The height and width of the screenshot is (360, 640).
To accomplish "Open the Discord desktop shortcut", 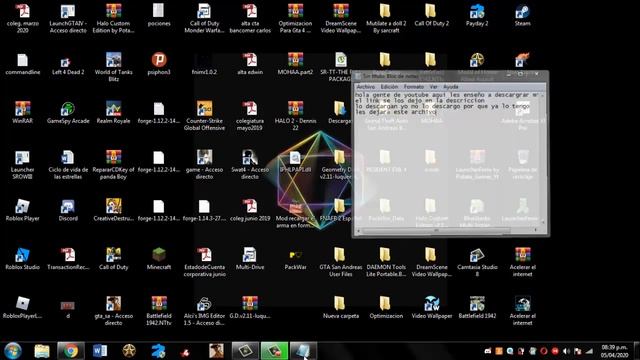I will pos(68,210).
